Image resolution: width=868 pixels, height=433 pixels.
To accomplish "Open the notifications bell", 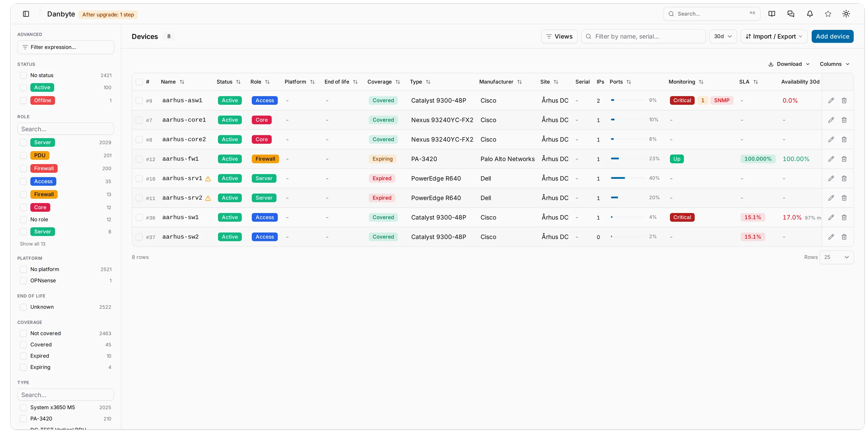I will pos(810,14).
